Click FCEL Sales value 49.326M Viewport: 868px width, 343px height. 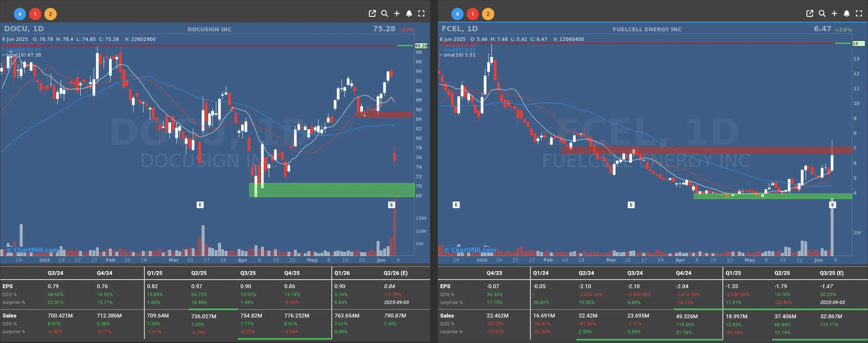687,316
